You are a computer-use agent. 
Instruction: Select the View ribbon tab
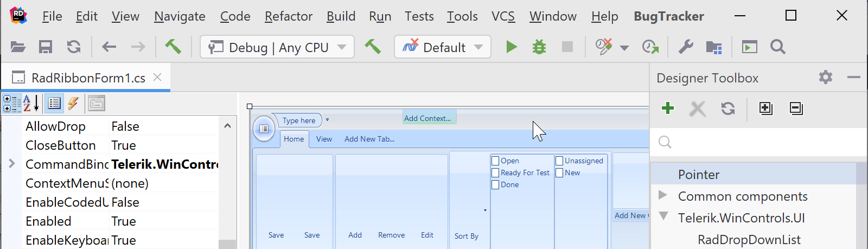[324, 139]
